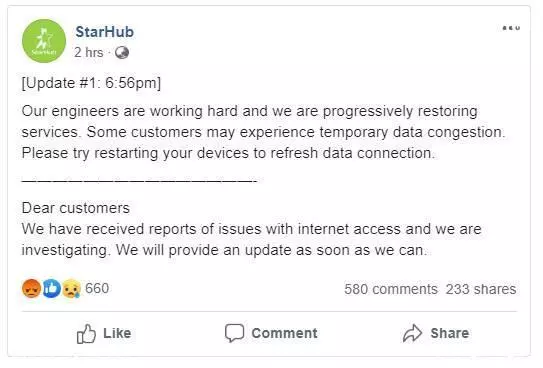
Task: Click the sad crying reaction emoji
Action: coord(71,288)
